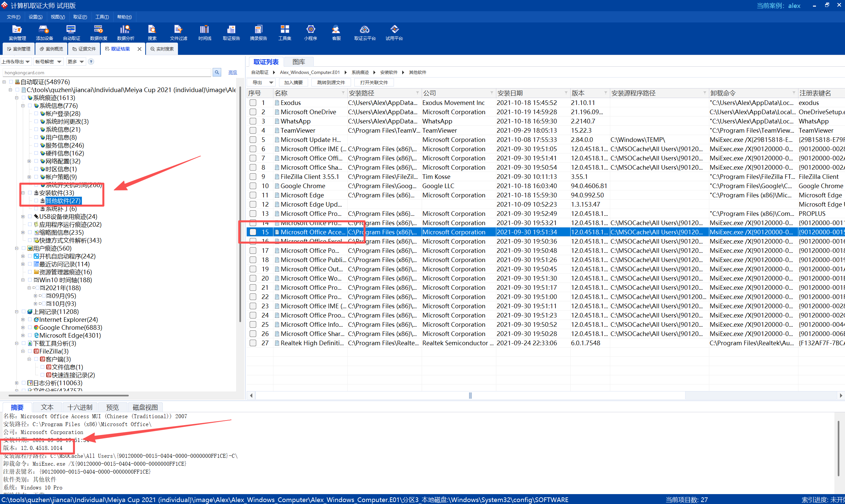
Task: Open the 上传&导出 dropdown
Action: click(16, 61)
